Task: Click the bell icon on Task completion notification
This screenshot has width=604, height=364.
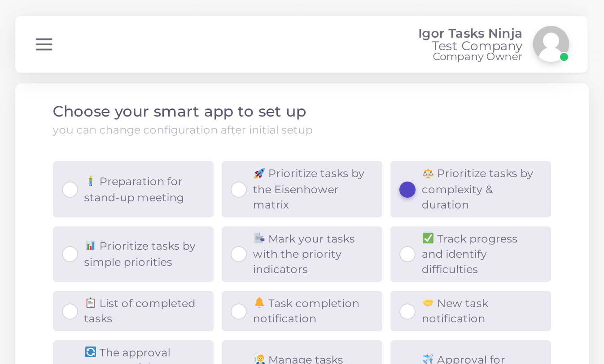Action: pos(259,303)
